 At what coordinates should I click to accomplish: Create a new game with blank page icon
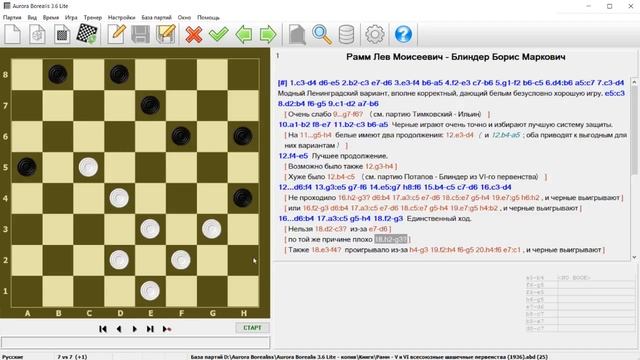click(x=13, y=34)
